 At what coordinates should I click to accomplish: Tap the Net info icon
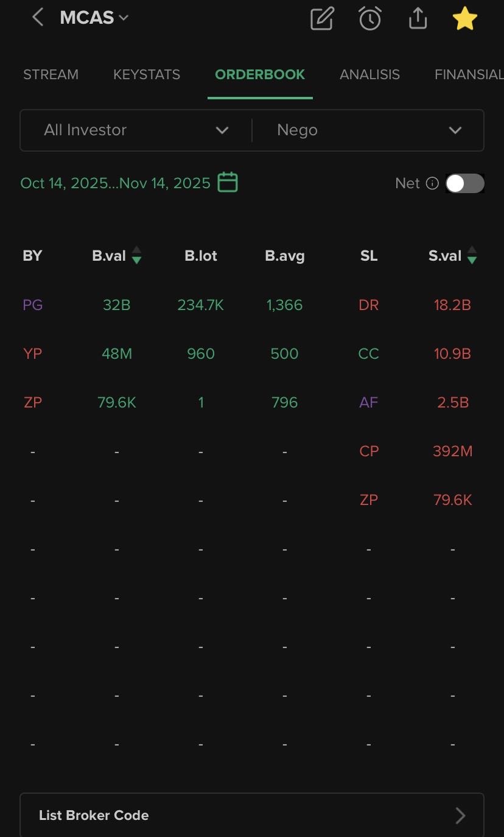432,183
